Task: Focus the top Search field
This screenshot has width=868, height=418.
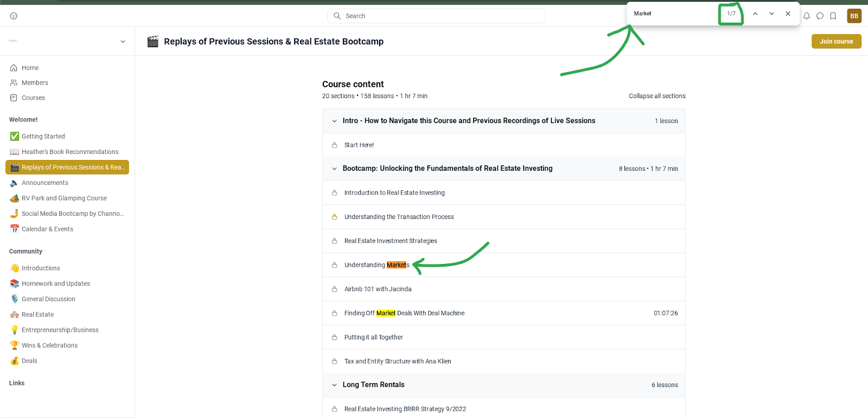Action: [x=436, y=16]
